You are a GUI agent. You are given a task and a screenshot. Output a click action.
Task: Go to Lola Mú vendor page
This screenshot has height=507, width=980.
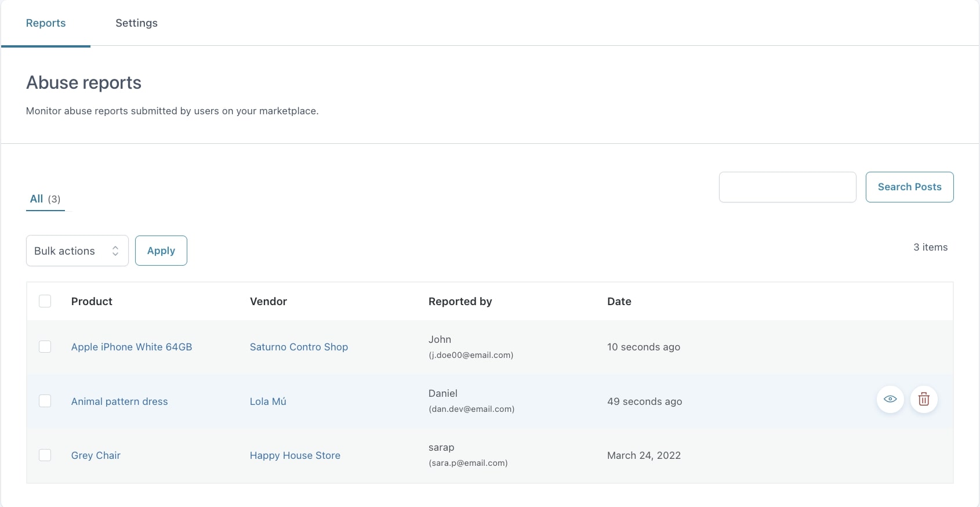tap(268, 401)
